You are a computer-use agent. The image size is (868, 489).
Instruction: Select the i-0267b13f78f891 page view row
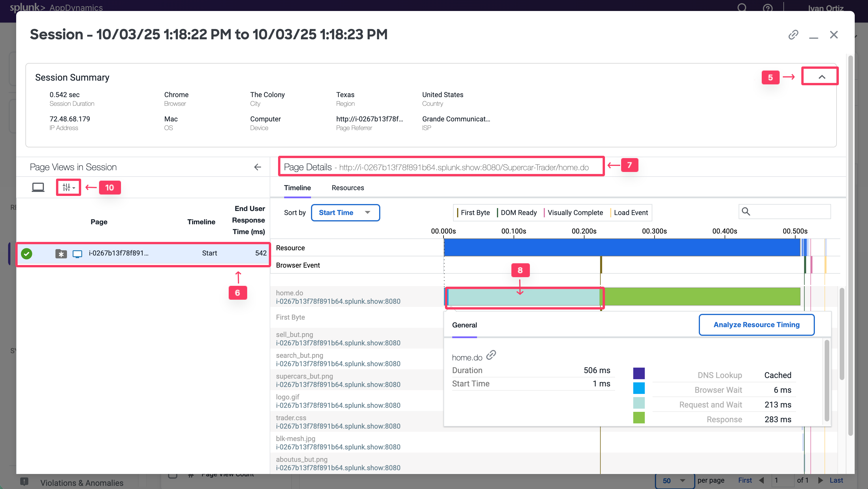118,253
